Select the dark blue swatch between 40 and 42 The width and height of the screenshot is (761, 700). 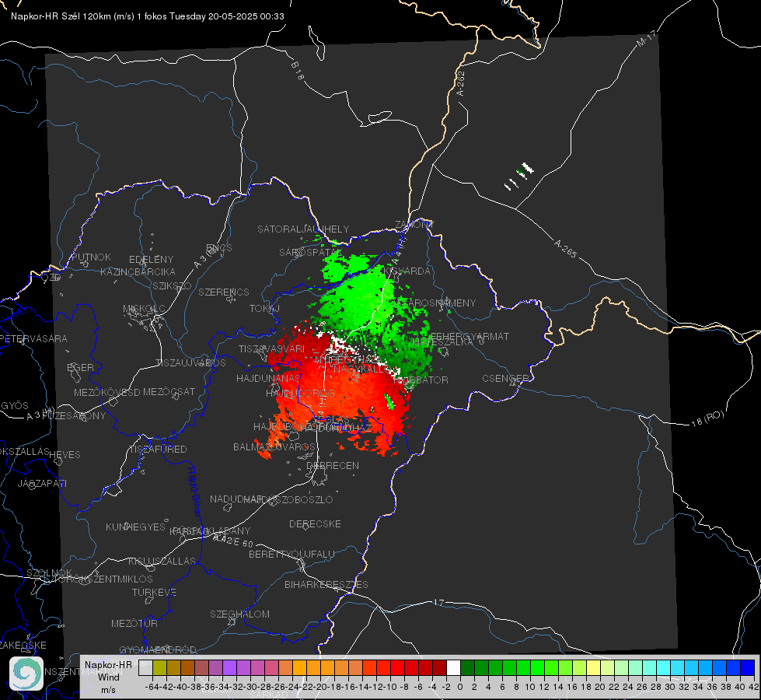[748, 667]
